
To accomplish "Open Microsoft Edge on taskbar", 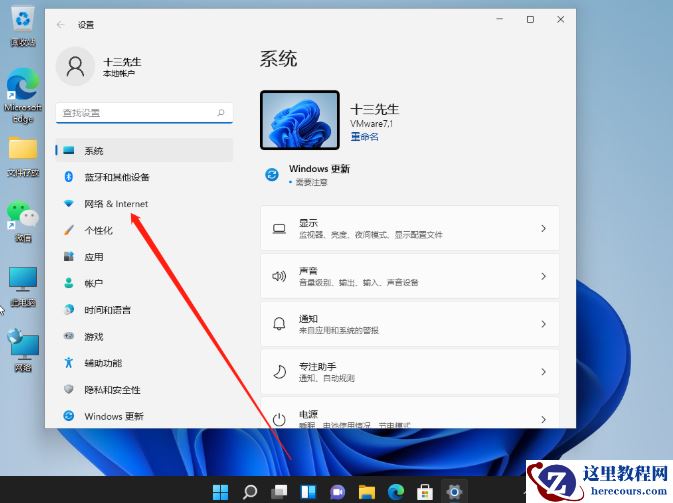I will (396, 491).
